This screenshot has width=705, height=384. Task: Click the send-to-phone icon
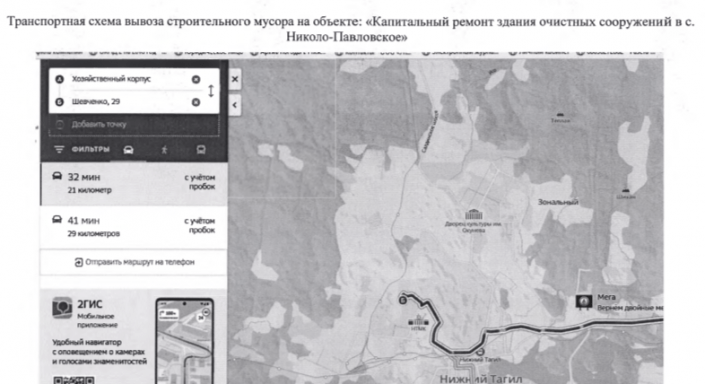pyautogui.click(x=79, y=262)
